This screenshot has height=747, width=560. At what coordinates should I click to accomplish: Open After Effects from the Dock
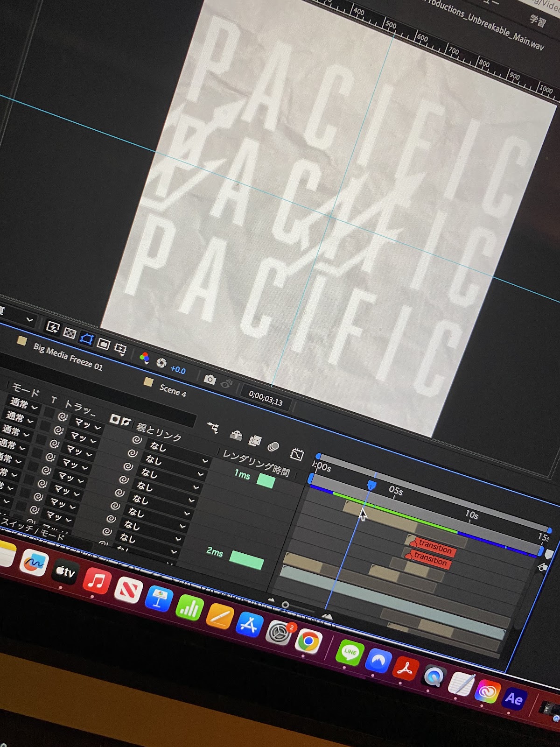point(514,698)
